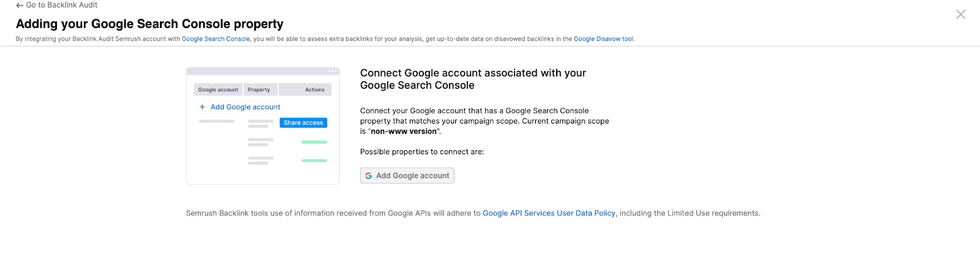Click the Google G logo in button
Viewport: 980px width, 274px height.
369,176
